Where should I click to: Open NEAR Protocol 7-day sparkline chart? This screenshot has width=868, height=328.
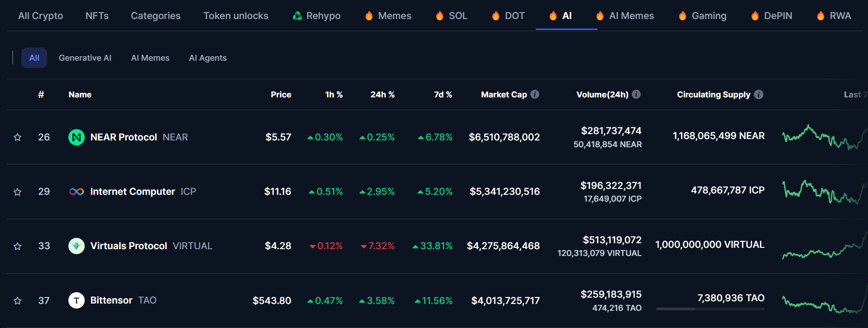point(825,137)
